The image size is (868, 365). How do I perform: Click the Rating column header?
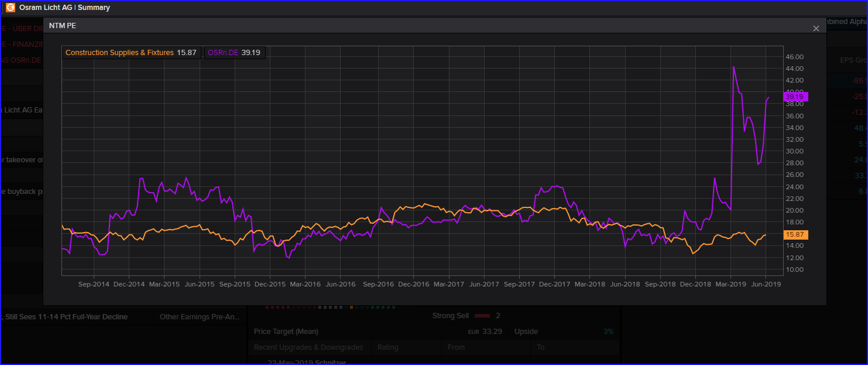point(387,347)
